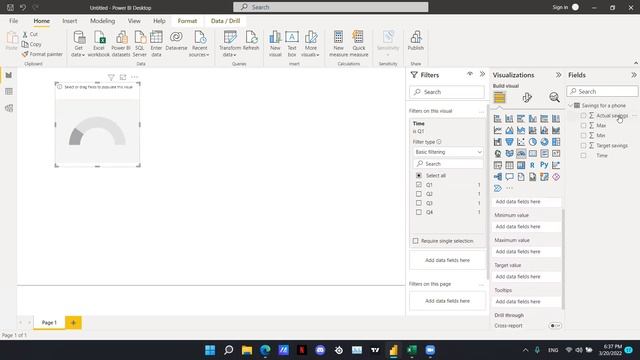Check the Q4 filter checkbox
640x360 pixels.
click(419, 212)
